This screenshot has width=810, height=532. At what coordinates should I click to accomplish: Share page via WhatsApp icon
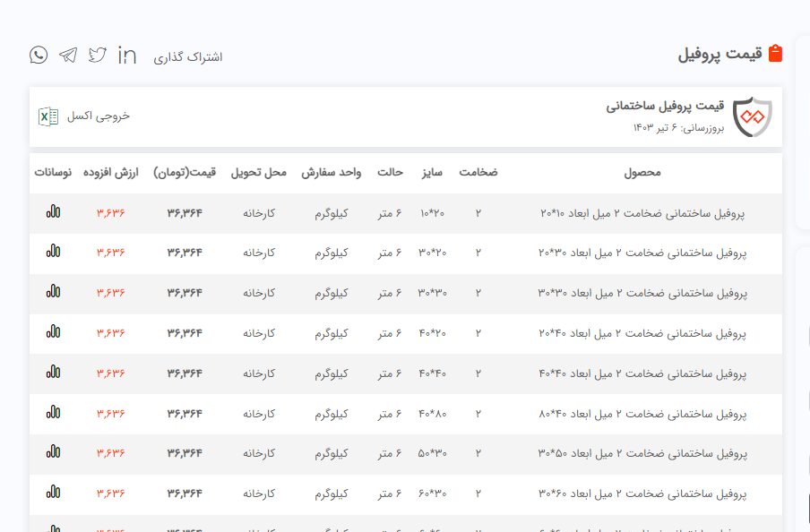coord(39,56)
